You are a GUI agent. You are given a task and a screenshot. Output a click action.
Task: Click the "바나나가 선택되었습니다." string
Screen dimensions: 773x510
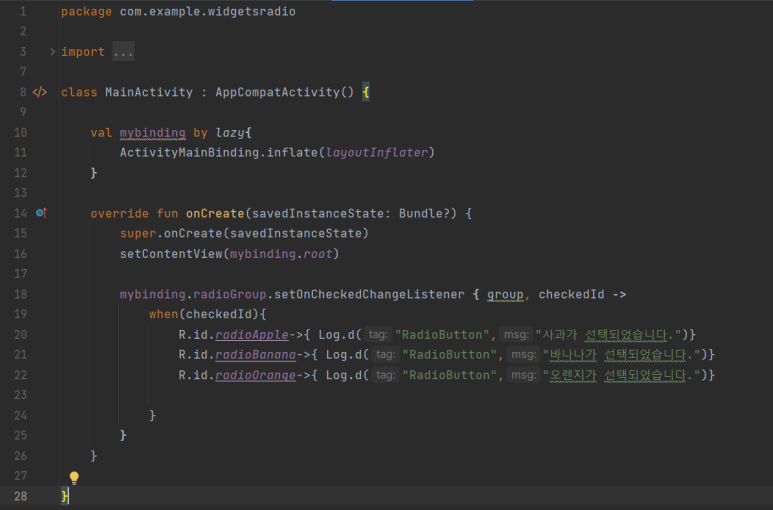tap(622, 355)
